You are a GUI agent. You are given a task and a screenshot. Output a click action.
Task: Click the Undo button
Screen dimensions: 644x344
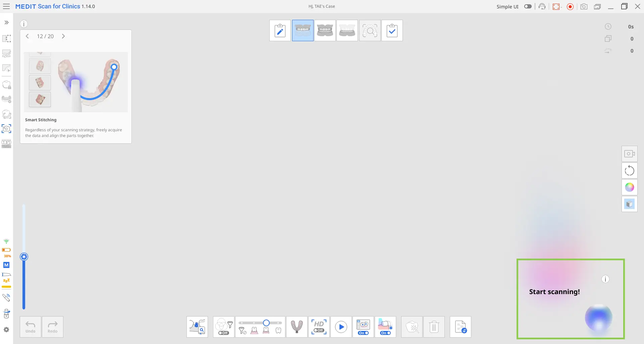pyautogui.click(x=31, y=327)
